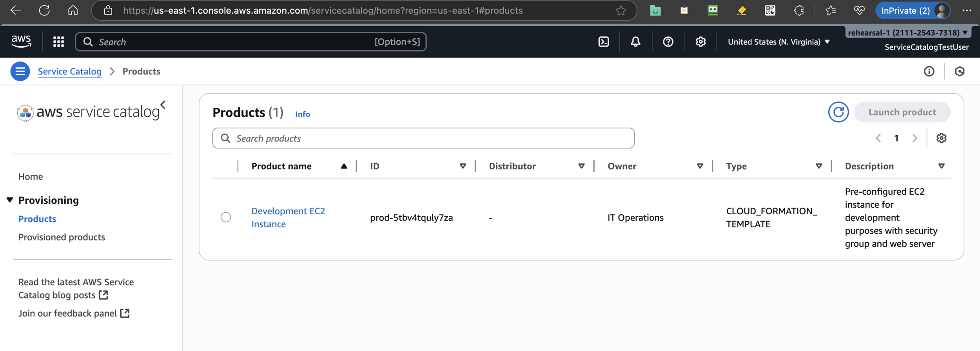Open AWS support help icon
Viewport: 980px width, 351px height.
(668, 42)
